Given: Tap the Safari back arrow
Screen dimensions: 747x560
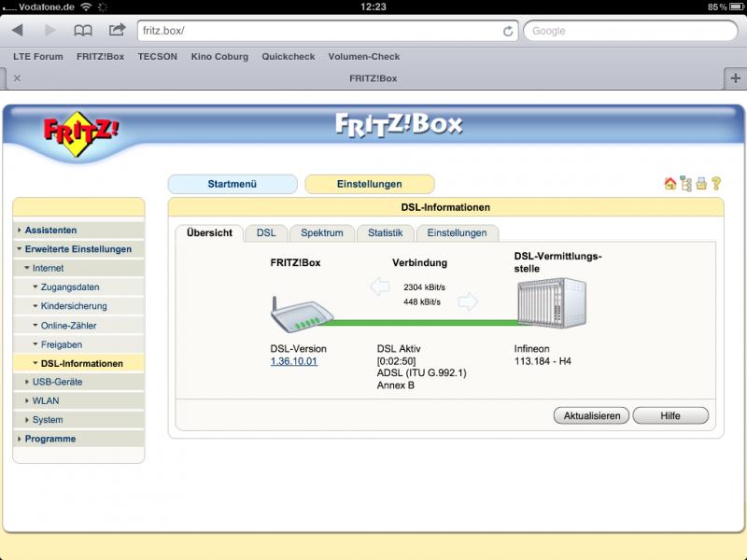Looking at the screenshot, I should pyautogui.click(x=17, y=31).
